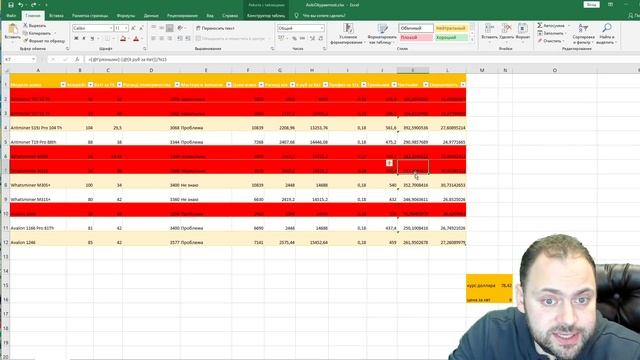The width and height of the screenshot is (640, 360).
Task: Click Format Painter (Формат по образцу) brush
Action: click(25, 41)
